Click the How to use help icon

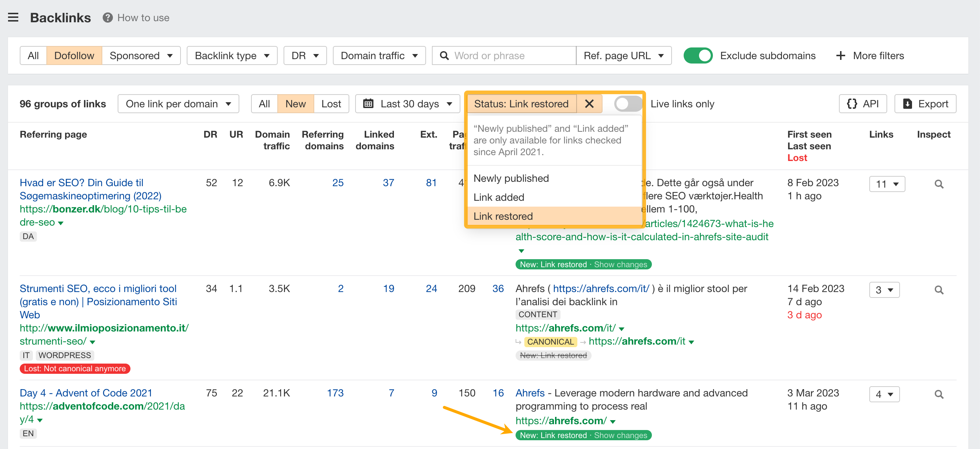[108, 18]
